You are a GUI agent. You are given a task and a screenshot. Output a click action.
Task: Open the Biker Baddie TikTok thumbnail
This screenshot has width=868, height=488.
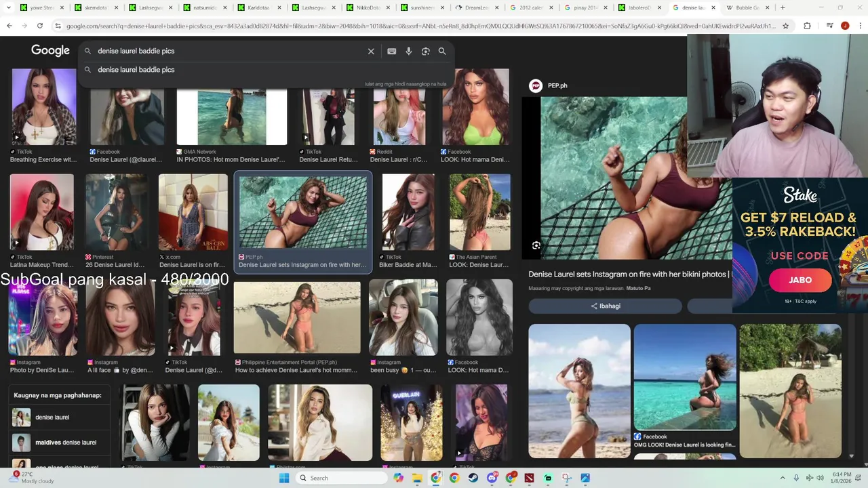pos(408,212)
